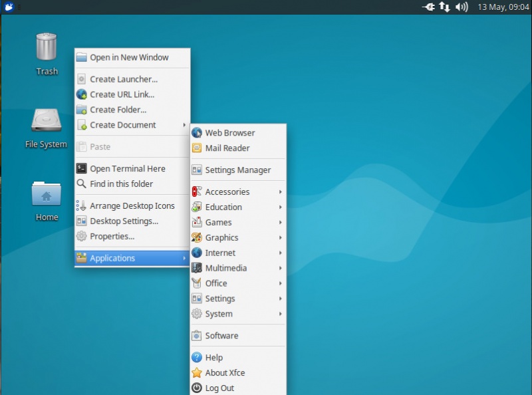The image size is (532, 395).
Task: Expand the Create Document submenu
Action: click(x=123, y=124)
